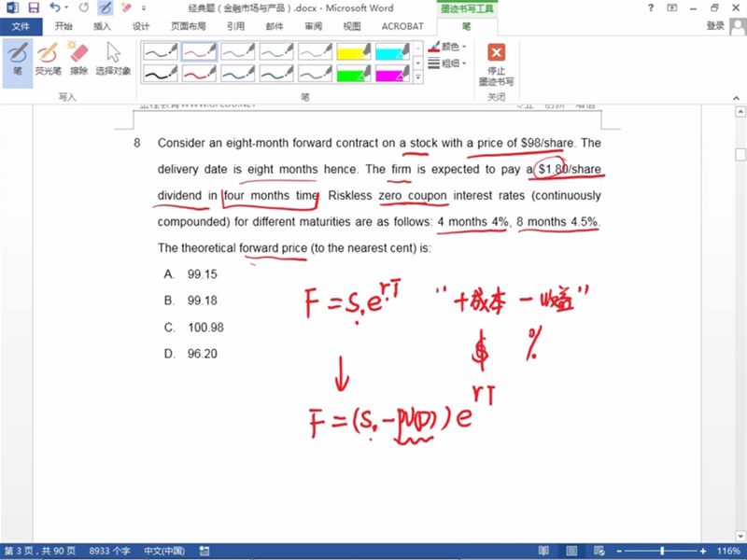This screenshot has width=747, height=560.
Task: Select the Pens (笔) contextual tab
Action: (x=466, y=27)
